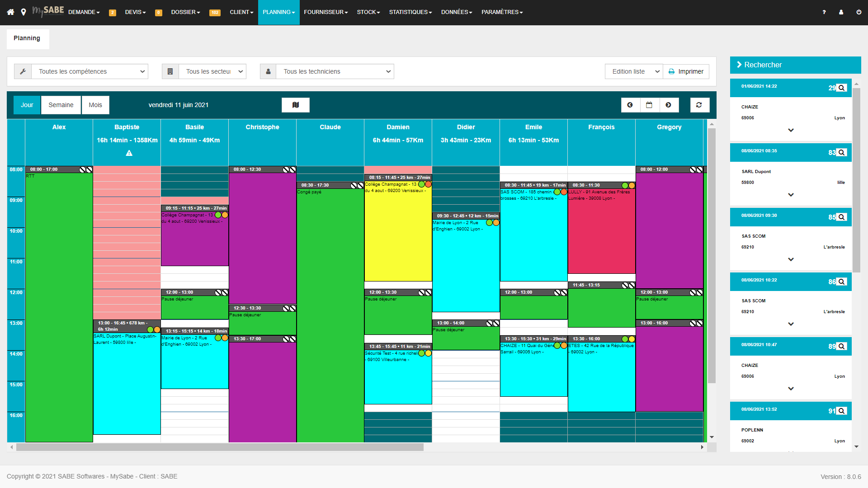Open the Tous les techniciens dropdown
Screen dimensions: 868x488
pyautogui.click(x=335, y=71)
